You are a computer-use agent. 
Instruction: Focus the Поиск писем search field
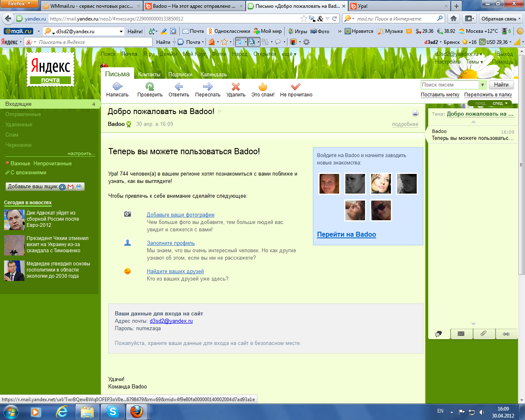tap(450, 85)
